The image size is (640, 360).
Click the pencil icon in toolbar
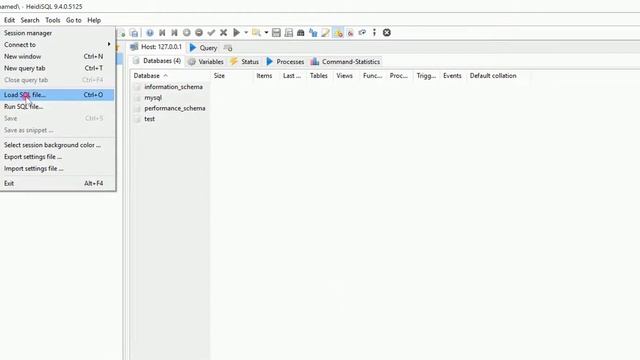point(325,33)
